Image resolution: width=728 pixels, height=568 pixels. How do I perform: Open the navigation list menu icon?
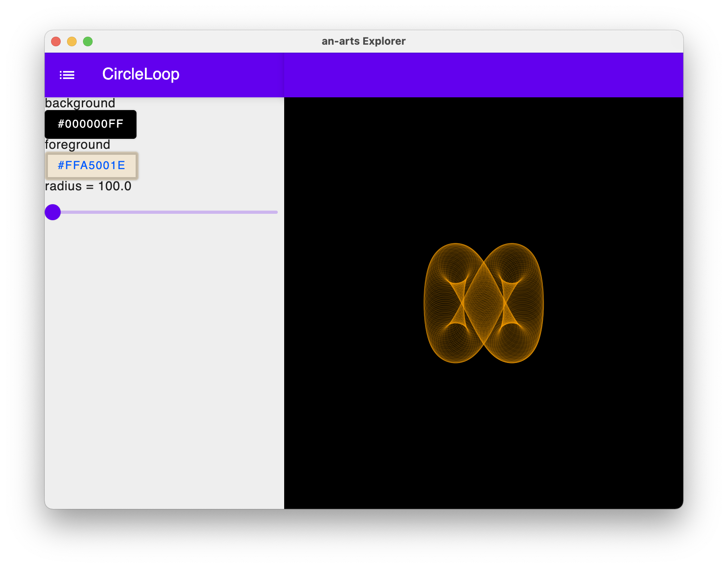[67, 75]
